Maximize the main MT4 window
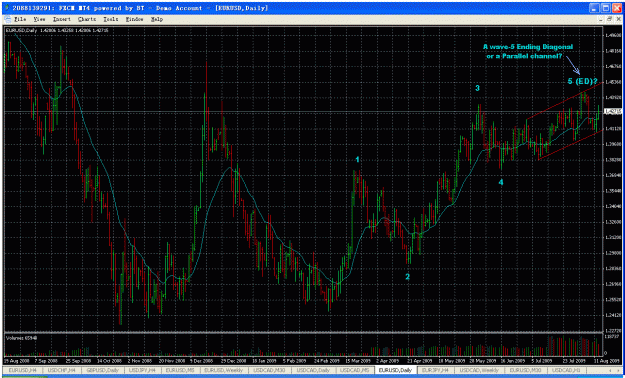The height and width of the screenshot is (378, 625). tap(606, 8)
